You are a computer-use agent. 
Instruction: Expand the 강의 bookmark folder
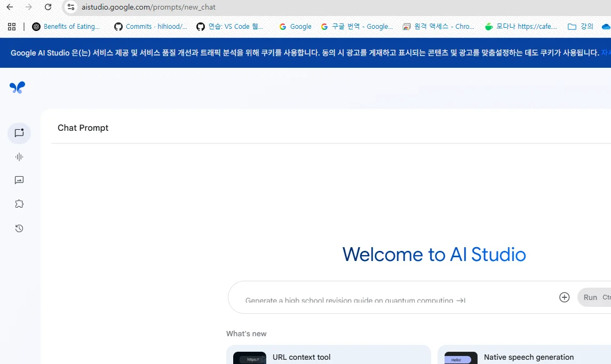[x=581, y=27]
